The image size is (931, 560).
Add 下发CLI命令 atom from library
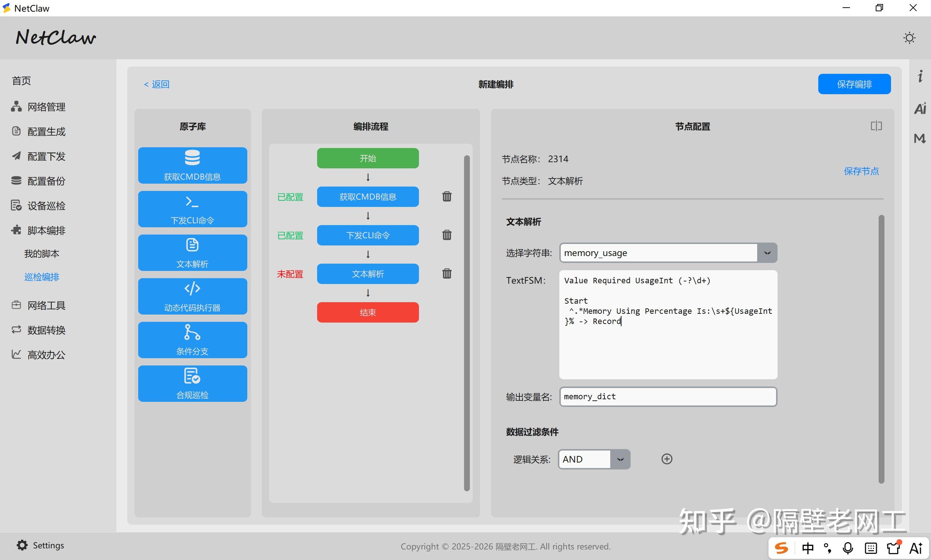(x=192, y=209)
